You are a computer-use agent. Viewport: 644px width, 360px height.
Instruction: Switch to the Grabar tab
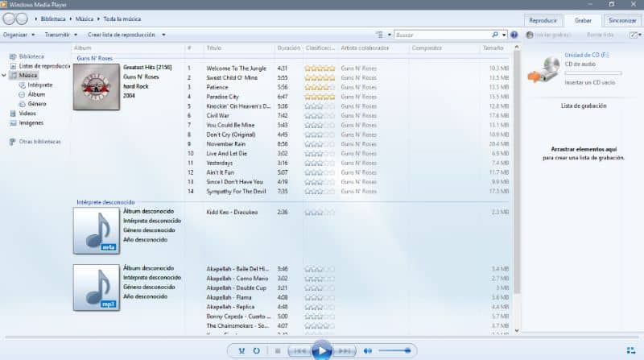(583, 20)
